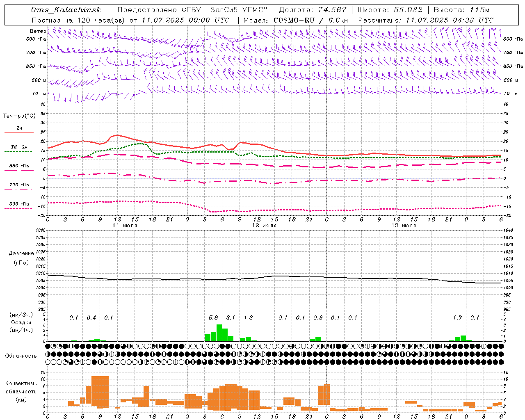Click the '2м' temperature legend entry
This screenshot has width=525, height=420.
19,128
